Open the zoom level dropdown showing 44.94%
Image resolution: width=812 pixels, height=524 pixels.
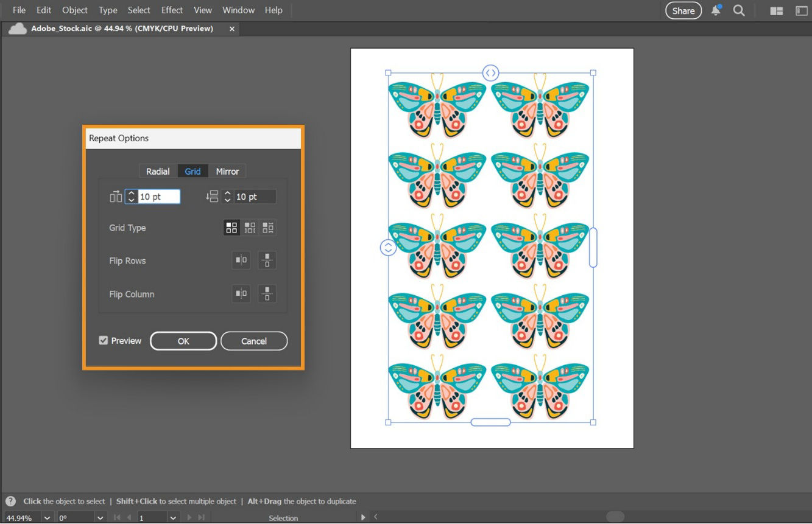(x=47, y=517)
